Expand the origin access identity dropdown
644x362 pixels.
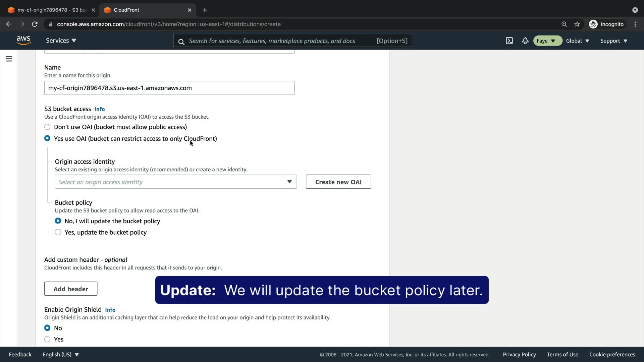click(176, 182)
